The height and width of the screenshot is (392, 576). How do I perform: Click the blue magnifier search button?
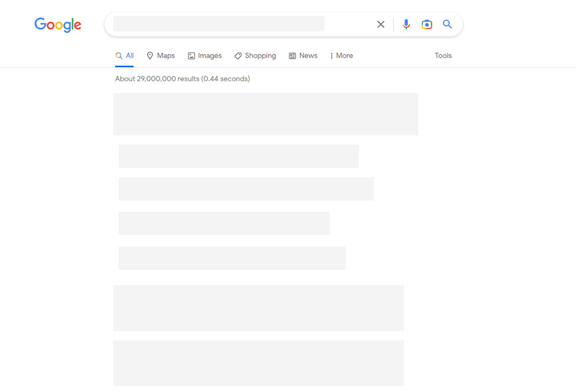point(447,24)
